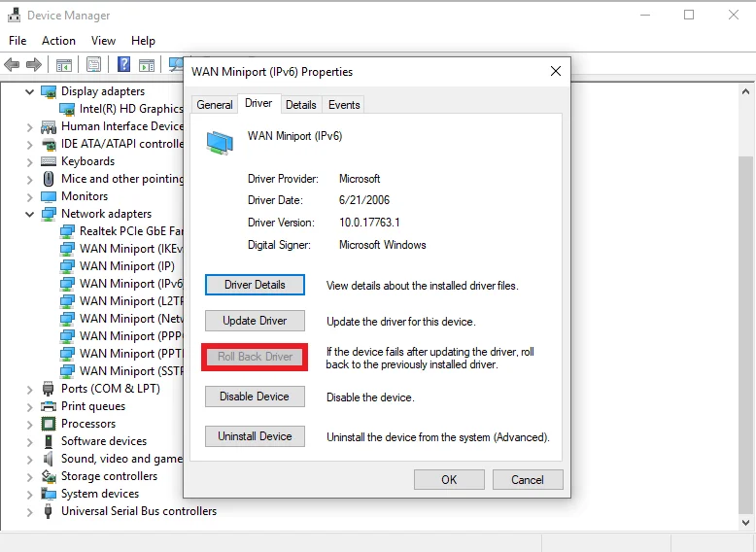Switch to the Details tab

tap(301, 105)
